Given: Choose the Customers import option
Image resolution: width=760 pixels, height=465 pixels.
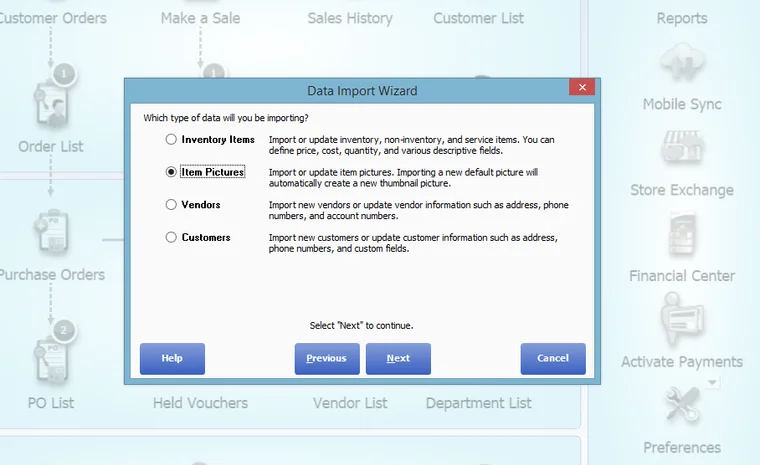Looking at the screenshot, I should (x=171, y=237).
